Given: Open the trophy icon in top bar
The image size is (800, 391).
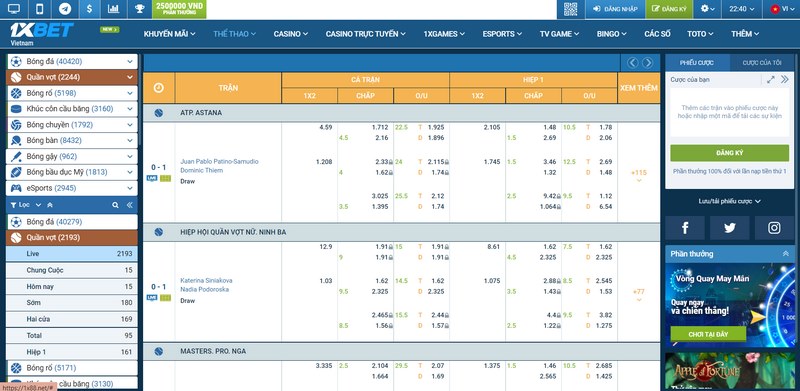Looking at the screenshot, I should tap(139, 9).
